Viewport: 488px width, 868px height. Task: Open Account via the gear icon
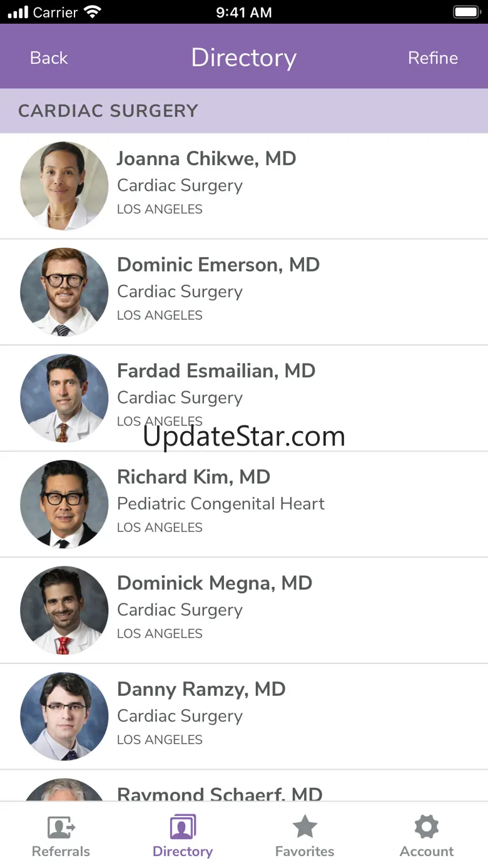(x=427, y=827)
